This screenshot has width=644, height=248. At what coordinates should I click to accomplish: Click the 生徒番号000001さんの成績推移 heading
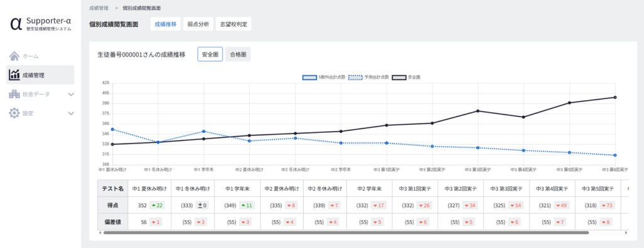pos(142,54)
